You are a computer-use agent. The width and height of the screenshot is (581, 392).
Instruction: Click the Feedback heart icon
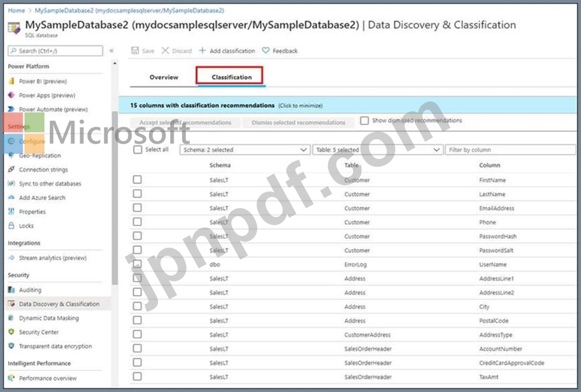click(266, 51)
